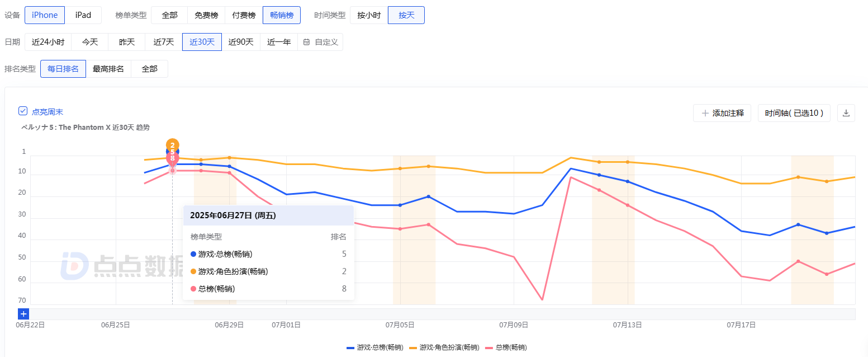Select 按小时 time type

[x=369, y=15]
